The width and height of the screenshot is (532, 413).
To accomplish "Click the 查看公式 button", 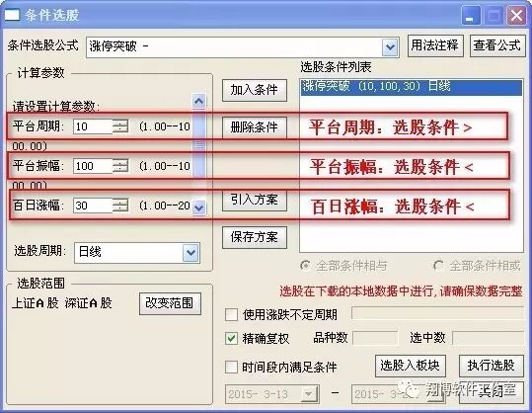I will point(497,45).
